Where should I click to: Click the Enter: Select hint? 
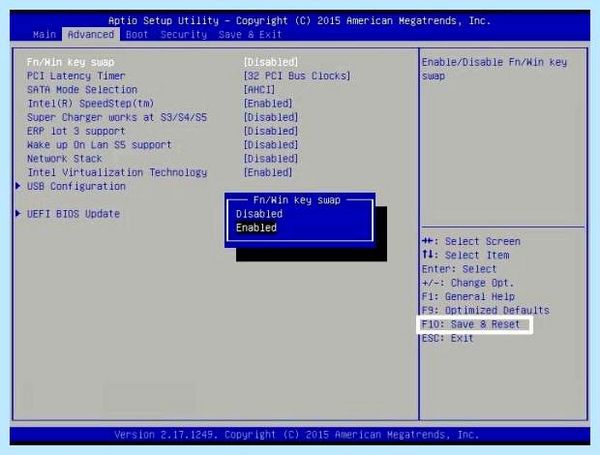pyautogui.click(x=459, y=269)
